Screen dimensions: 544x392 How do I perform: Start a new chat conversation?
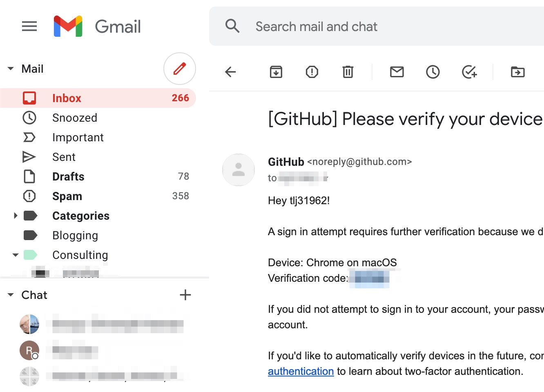[x=185, y=294]
